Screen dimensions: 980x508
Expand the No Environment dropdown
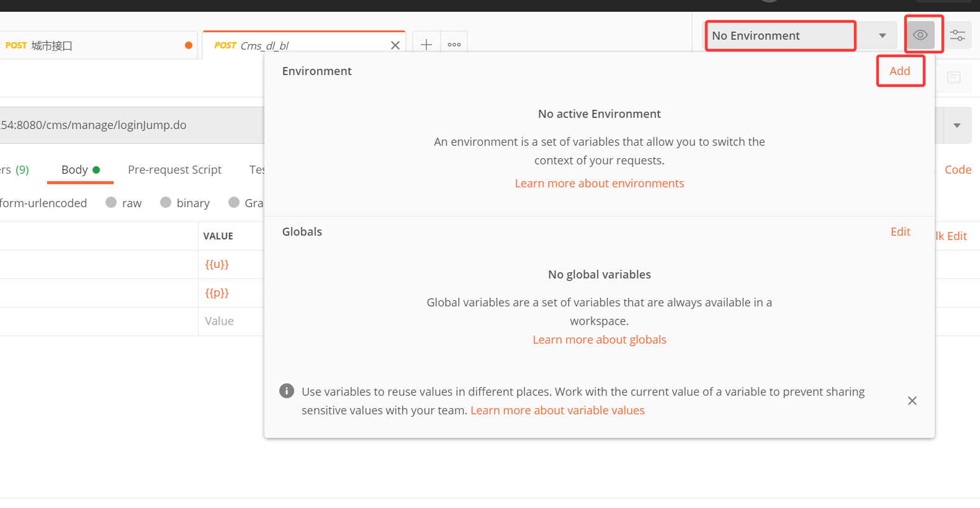[882, 35]
